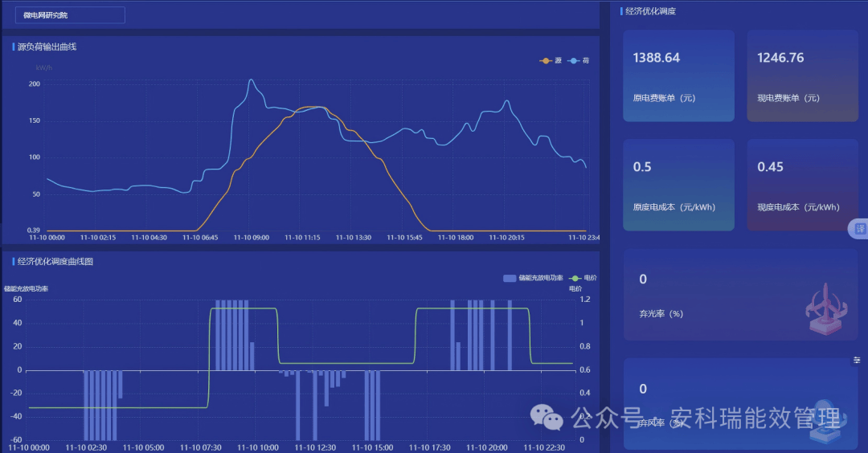
Task: Click the 现度电成本 card showing 0.45
Action: [x=802, y=185]
